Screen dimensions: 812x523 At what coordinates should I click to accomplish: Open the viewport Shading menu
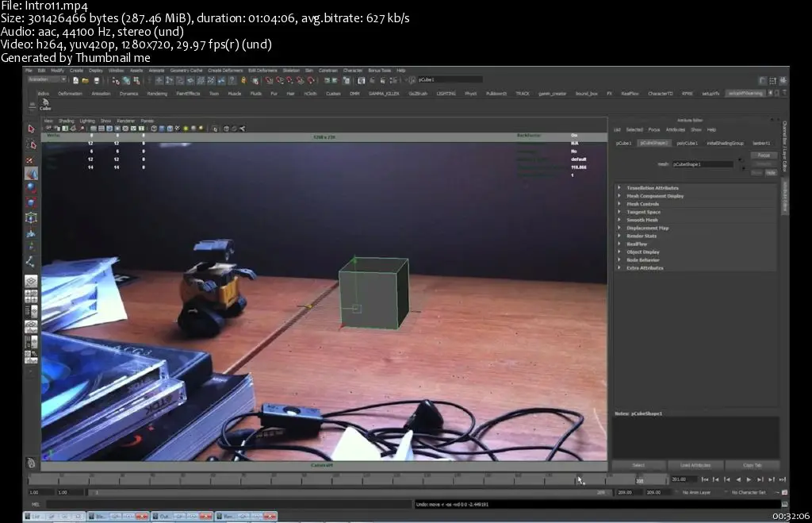(67, 121)
